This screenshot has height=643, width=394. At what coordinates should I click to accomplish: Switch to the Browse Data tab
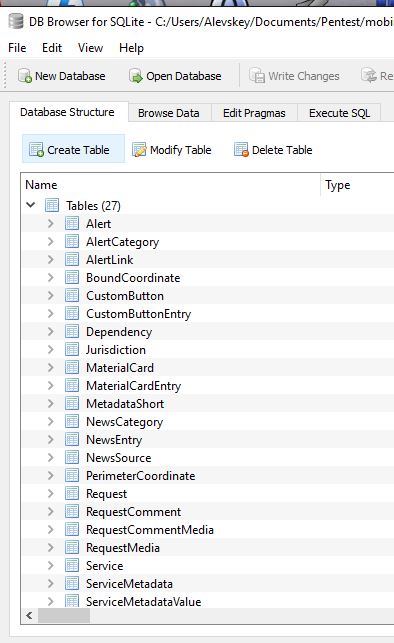pyautogui.click(x=169, y=113)
